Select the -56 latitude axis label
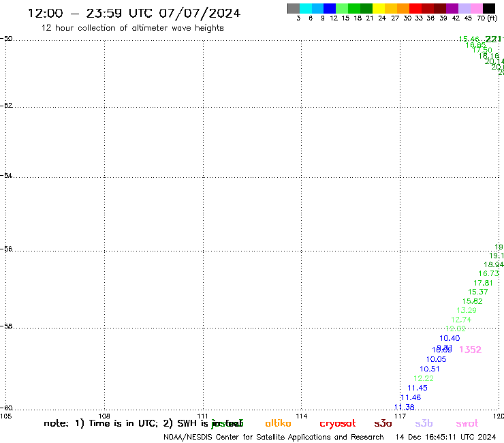 click(x=6, y=249)
